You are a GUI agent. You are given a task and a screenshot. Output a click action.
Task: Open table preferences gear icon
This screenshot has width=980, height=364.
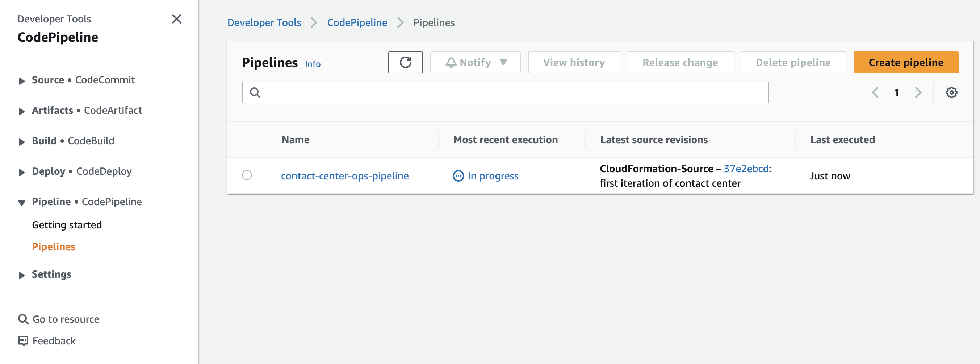[951, 92]
